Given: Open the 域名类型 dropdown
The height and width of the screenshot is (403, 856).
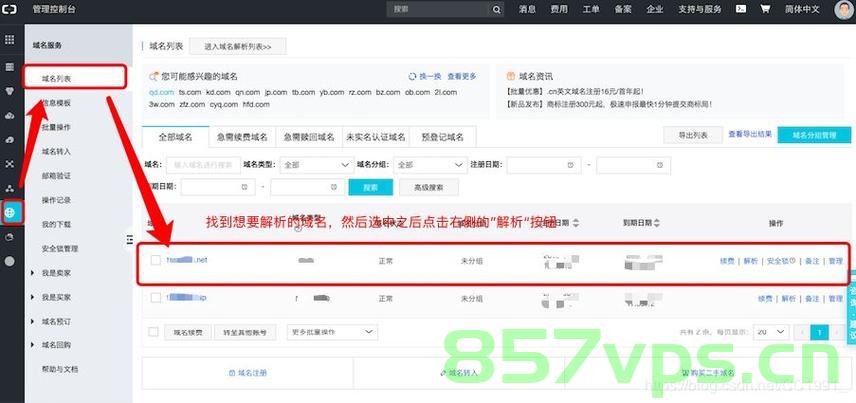Looking at the screenshot, I should click(317, 165).
